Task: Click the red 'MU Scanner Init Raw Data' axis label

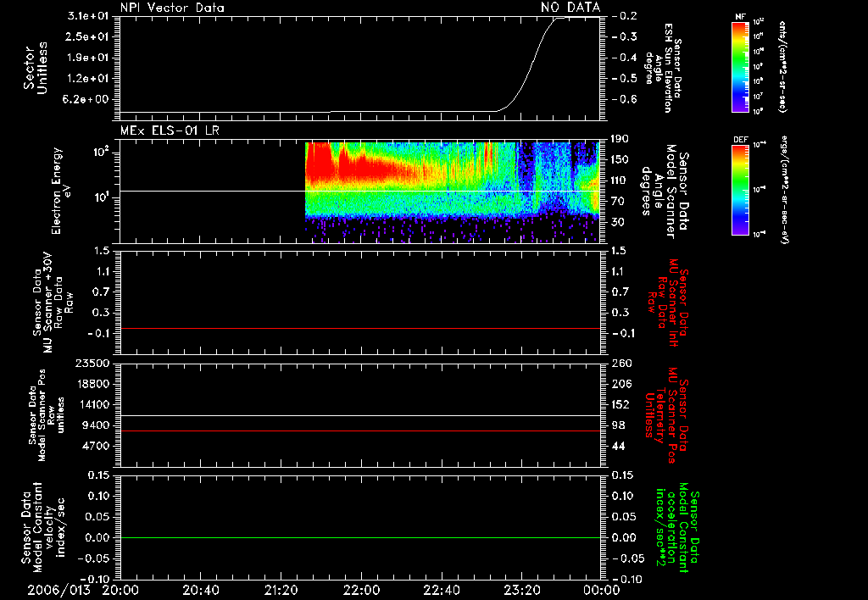Action: click(x=668, y=303)
